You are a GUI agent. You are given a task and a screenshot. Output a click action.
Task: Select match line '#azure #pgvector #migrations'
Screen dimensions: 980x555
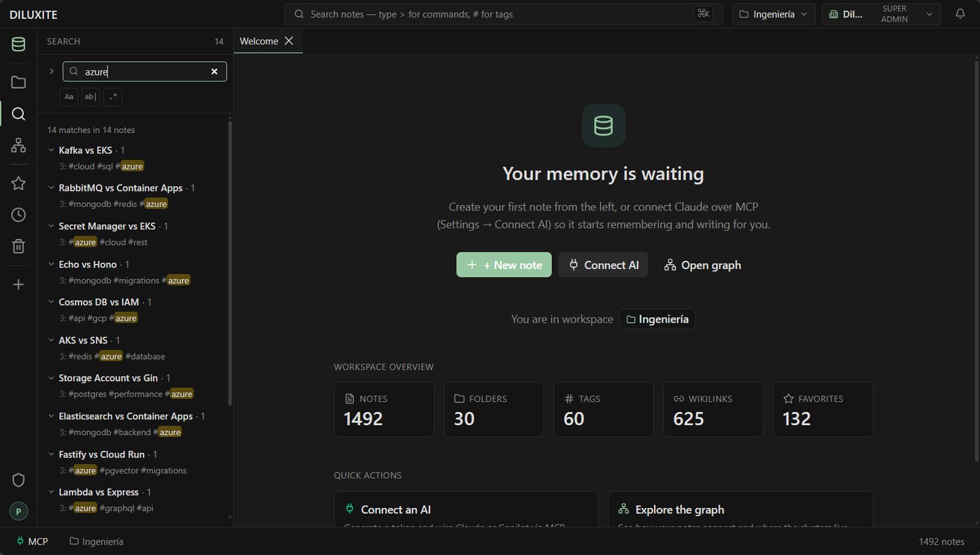122,470
